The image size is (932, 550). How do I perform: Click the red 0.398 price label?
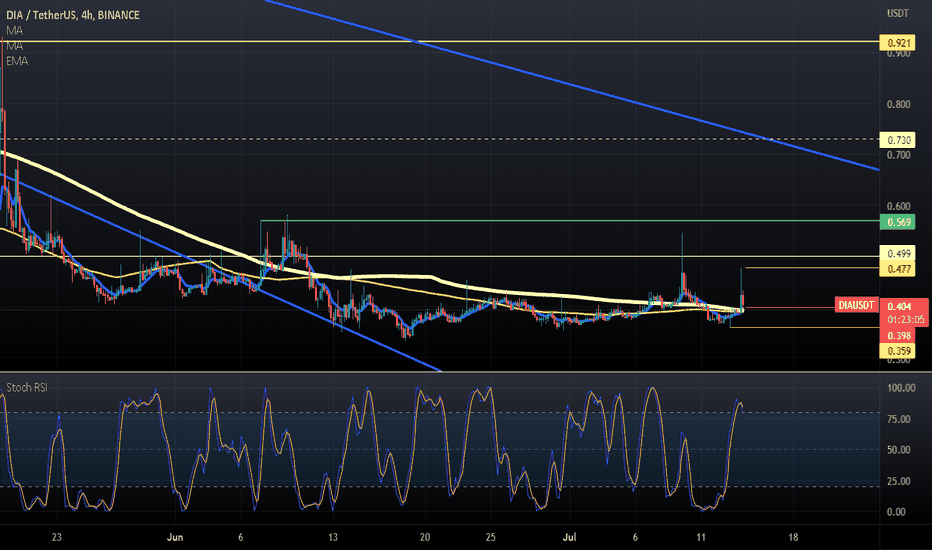tap(898, 335)
